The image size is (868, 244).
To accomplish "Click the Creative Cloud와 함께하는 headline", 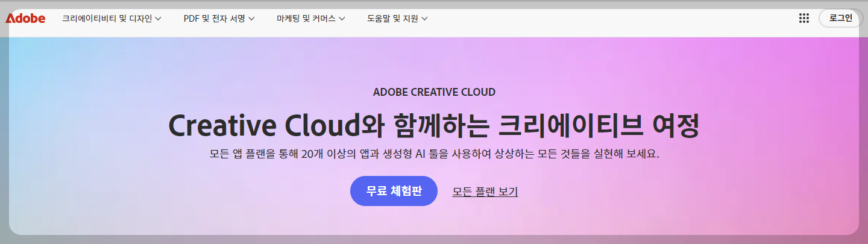I will click(x=434, y=125).
